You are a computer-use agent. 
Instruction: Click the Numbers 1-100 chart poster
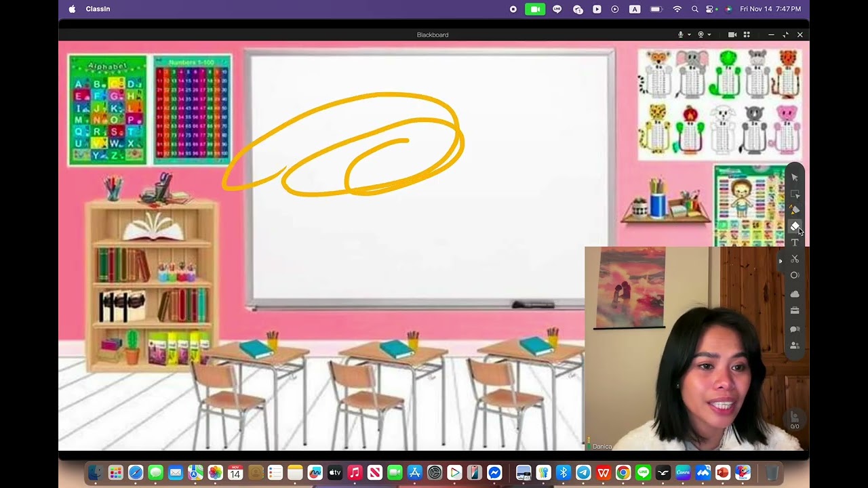coord(192,110)
